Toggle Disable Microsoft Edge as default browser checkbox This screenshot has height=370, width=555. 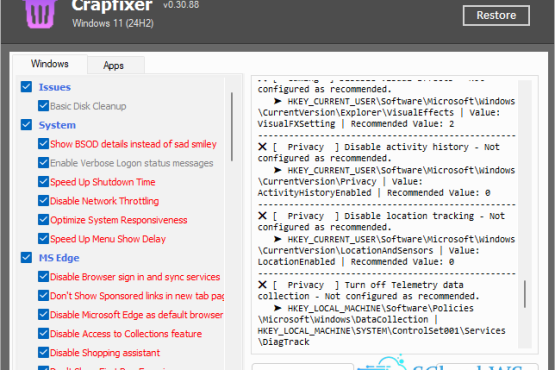pos(43,314)
